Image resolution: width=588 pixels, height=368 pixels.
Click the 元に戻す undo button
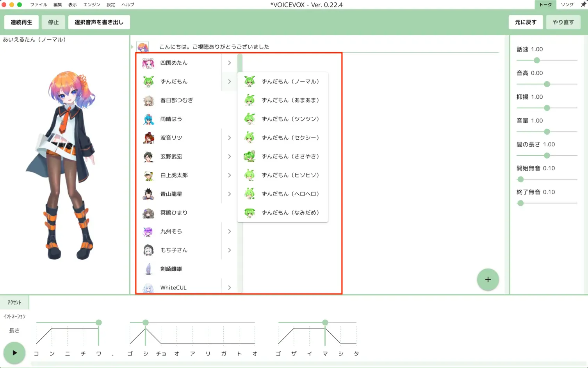coord(526,22)
